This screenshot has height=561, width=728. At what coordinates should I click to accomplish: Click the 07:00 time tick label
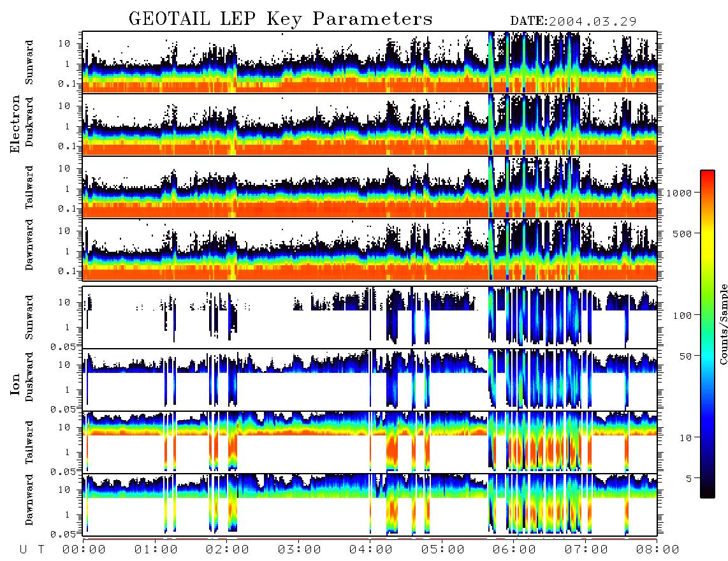[x=586, y=550]
